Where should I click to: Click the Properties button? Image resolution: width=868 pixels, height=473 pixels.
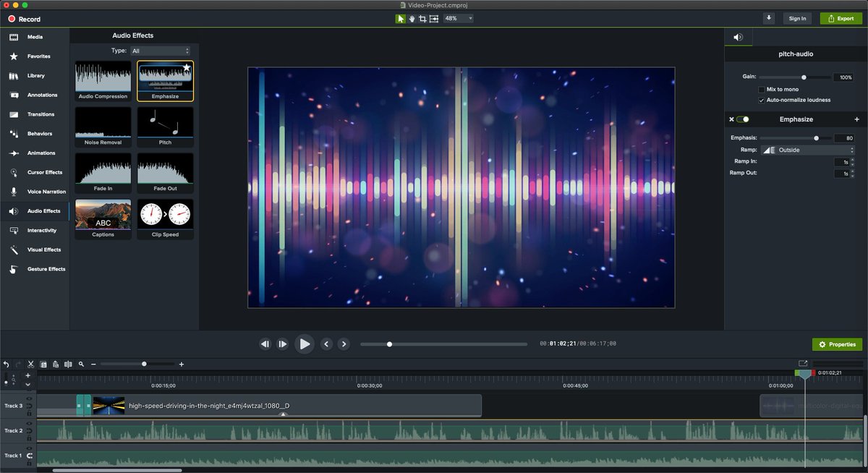pos(837,344)
